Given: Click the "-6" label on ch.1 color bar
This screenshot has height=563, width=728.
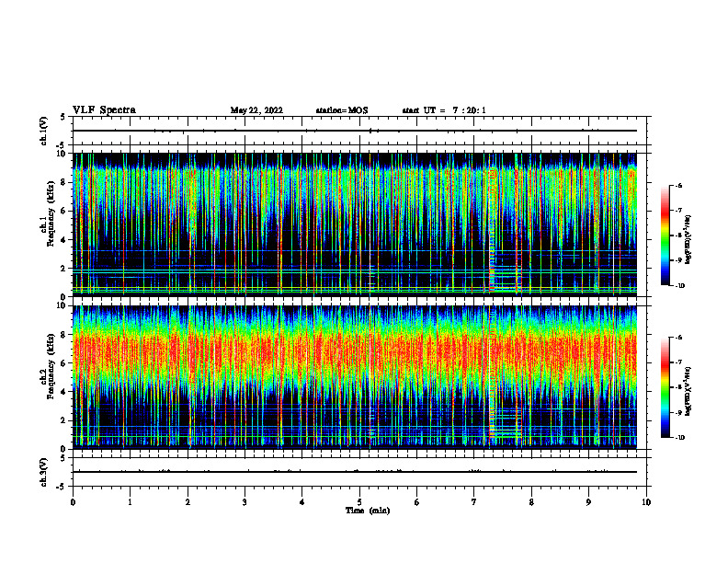Looking at the screenshot, I should pyautogui.click(x=678, y=185).
